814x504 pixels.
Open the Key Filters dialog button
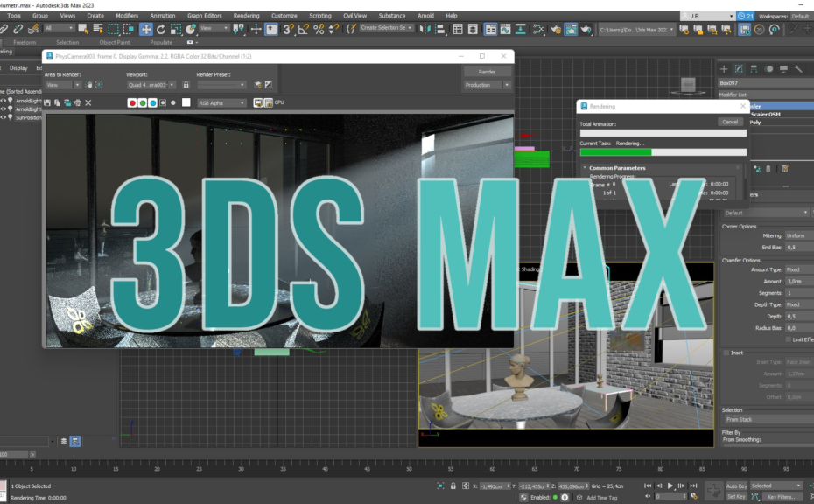pyautogui.click(x=782, y=497)
